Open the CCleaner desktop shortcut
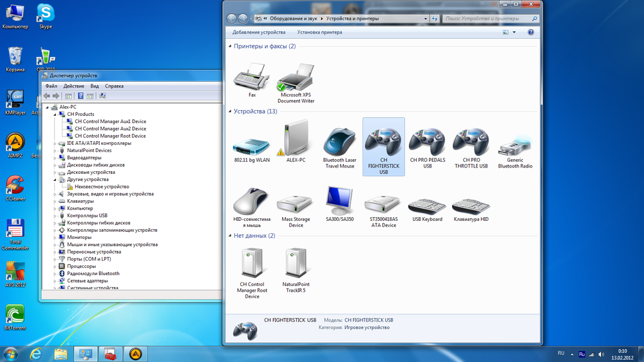 [15, 188]
